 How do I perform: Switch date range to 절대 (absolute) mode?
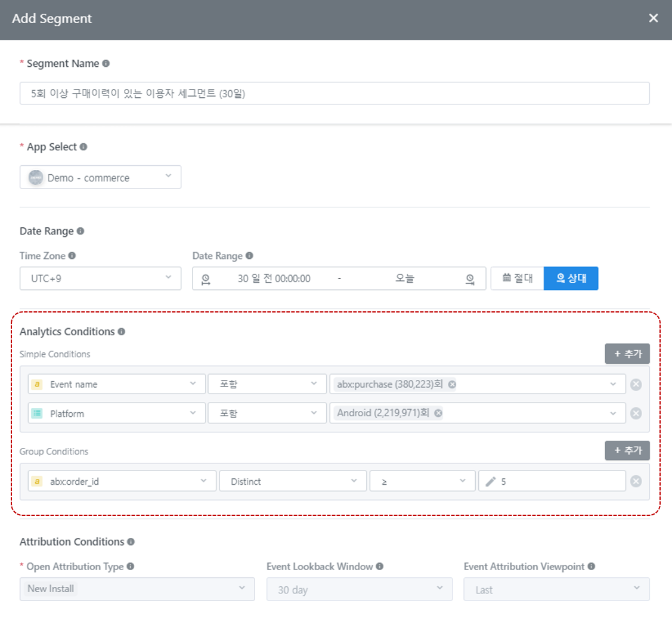click(x=518, y=278)
